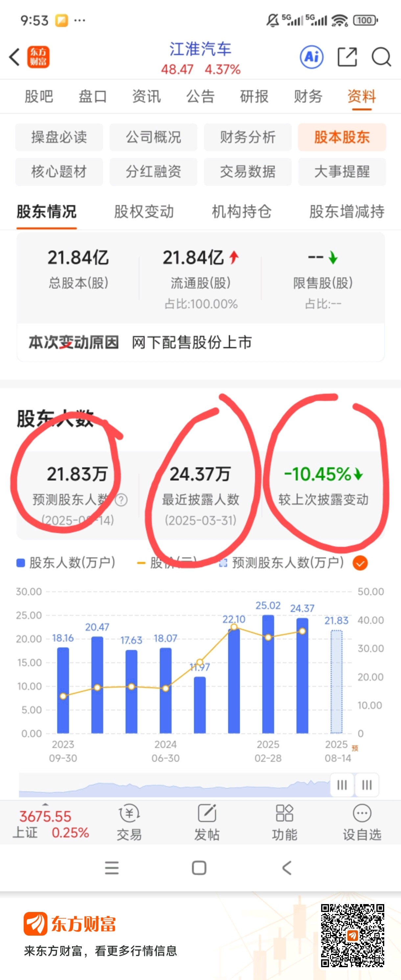Switch to 股东增减持 sub-tab

click(347, 212)
